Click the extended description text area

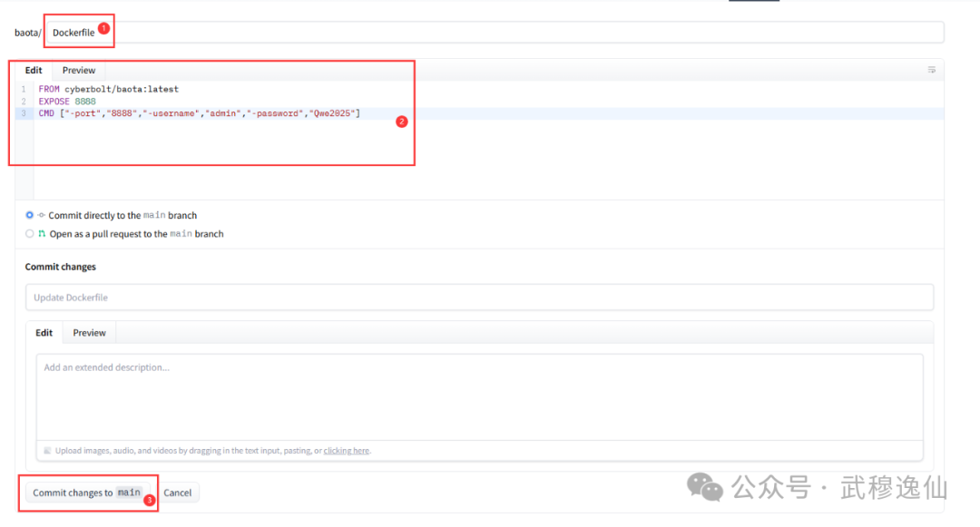[x=479, y=397]
